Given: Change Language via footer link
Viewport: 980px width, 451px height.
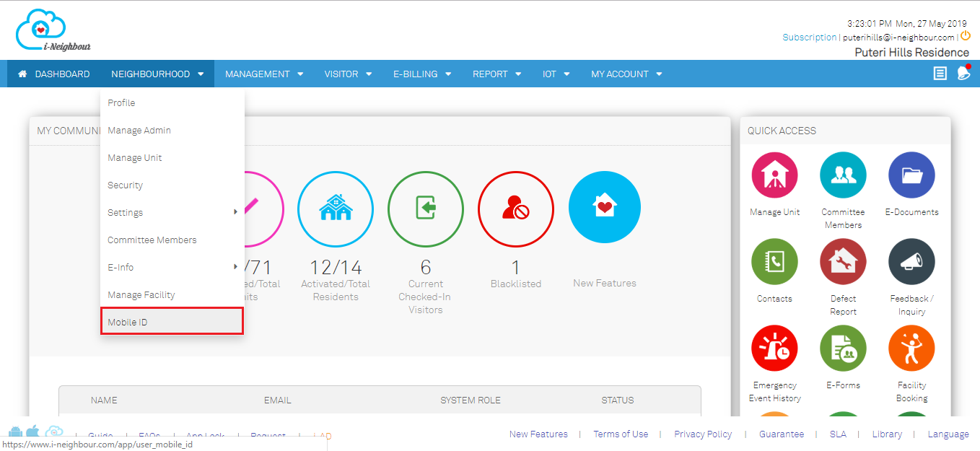Looking at the screenshot, I should [x=948, y=434].
